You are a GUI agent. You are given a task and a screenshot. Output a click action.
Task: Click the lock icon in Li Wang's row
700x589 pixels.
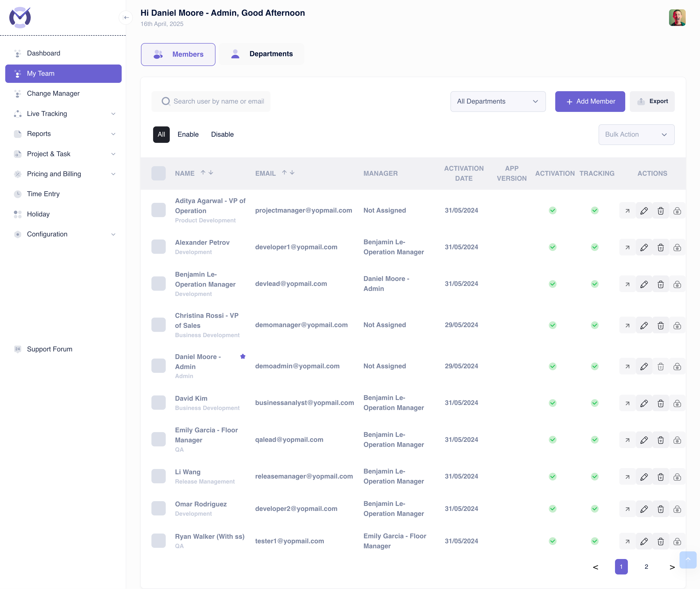(x=677, y=477)
